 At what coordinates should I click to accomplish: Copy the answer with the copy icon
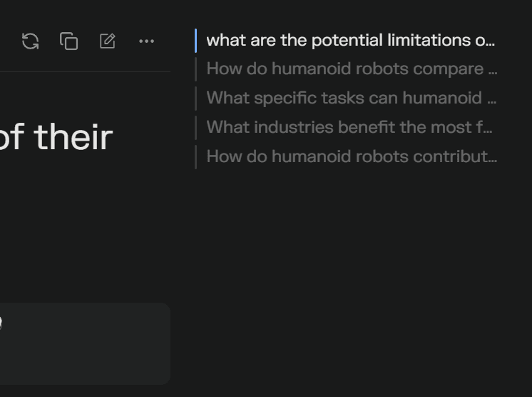[x=68, y=41]
